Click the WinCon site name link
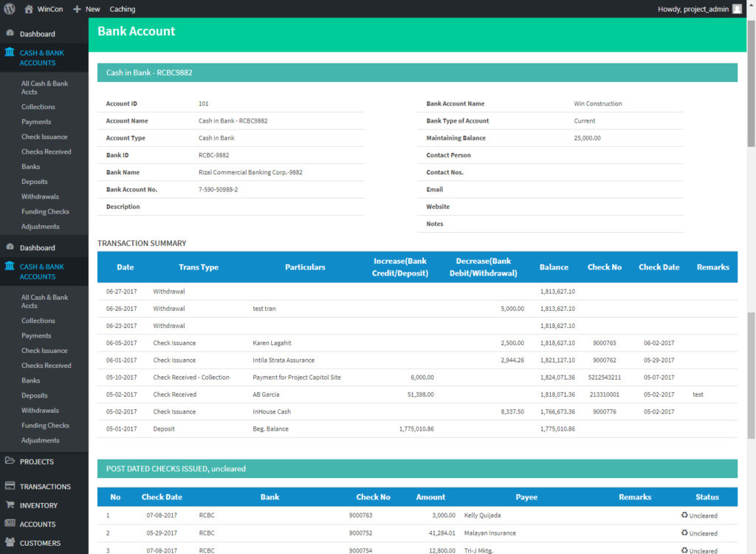 click(x=50, y=9)
